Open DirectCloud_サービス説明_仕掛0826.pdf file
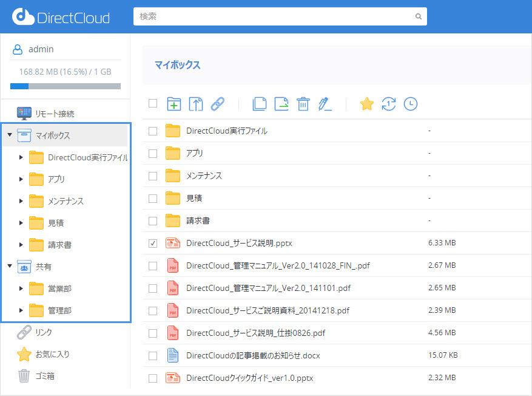Image resolution: width=532 pixels, height=396 pixels. tap(255, 333)
